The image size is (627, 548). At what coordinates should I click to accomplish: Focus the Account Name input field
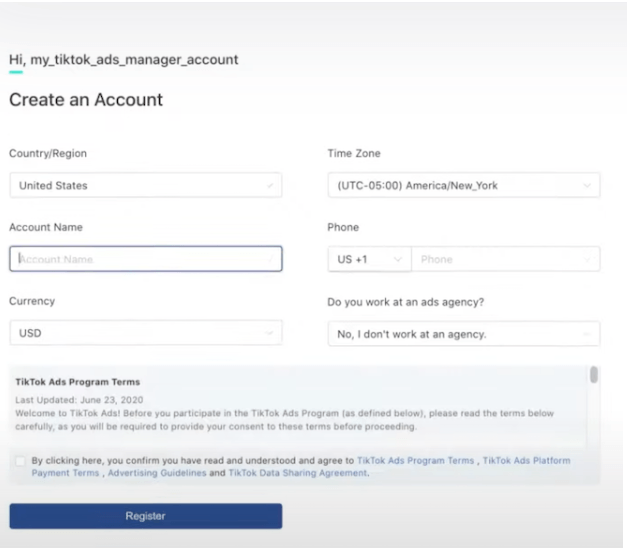click(x=146, y=259)
